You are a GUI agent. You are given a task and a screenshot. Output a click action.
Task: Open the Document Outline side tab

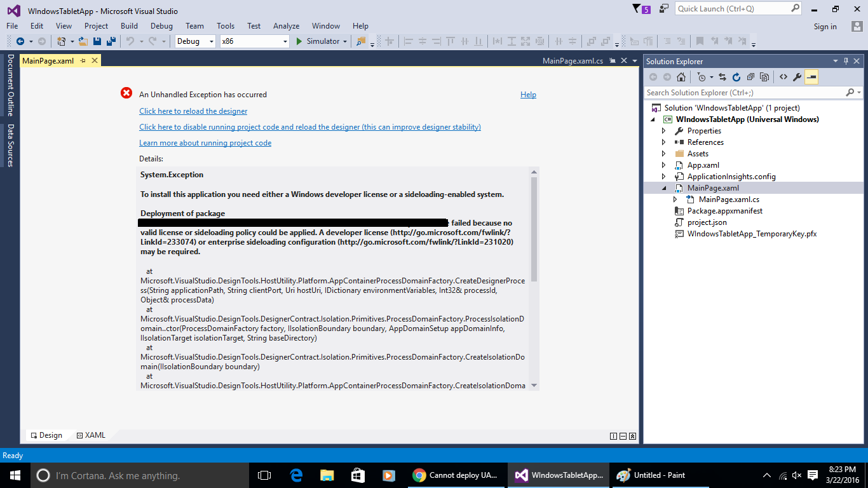(x=10, y=85)
